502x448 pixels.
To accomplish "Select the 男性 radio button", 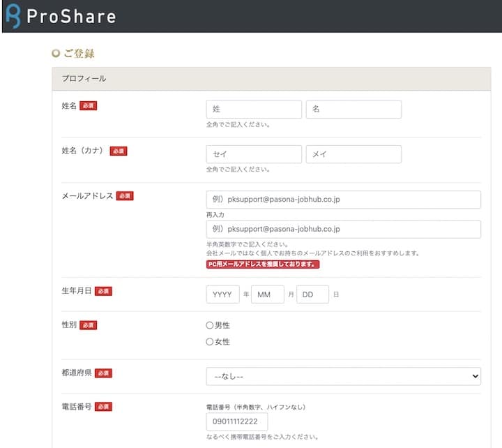I will pos(210,325).
